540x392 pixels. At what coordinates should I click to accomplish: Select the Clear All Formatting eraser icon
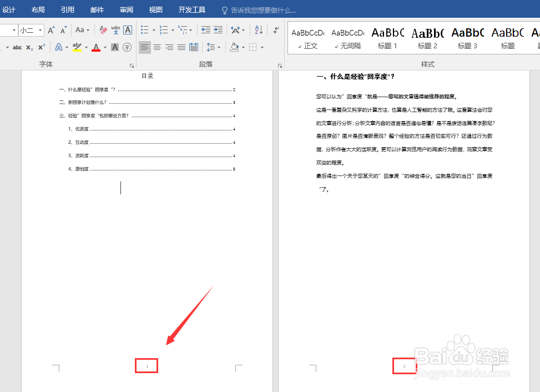point(103,31)
